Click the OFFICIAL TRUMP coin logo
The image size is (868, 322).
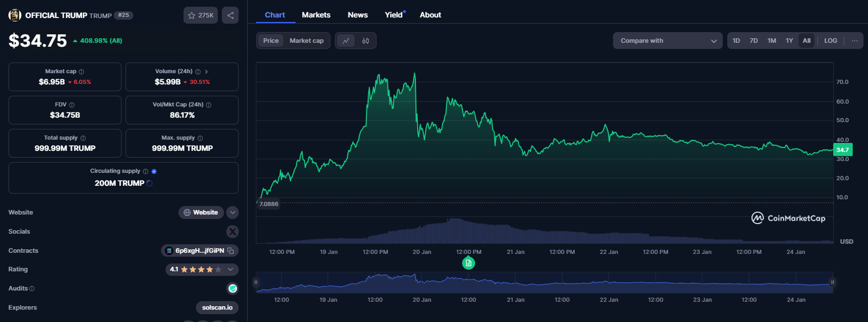point(15,15)
